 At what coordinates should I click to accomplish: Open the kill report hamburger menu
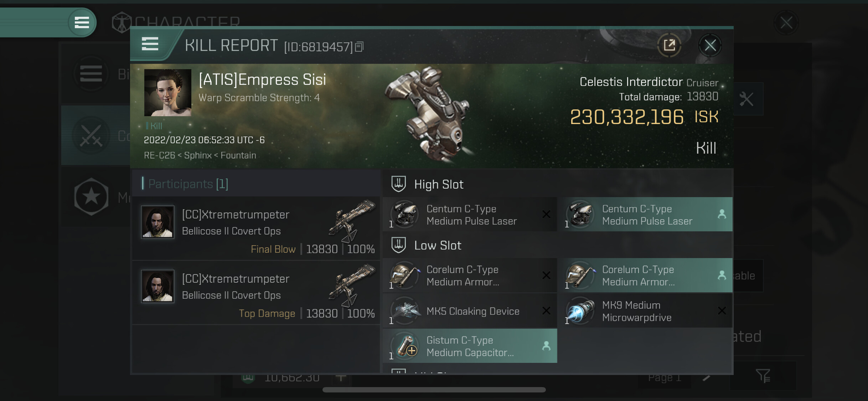(x=150, y=44)
